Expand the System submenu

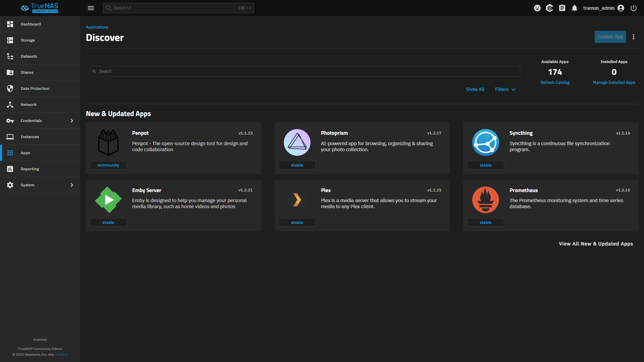click(71, 185)
